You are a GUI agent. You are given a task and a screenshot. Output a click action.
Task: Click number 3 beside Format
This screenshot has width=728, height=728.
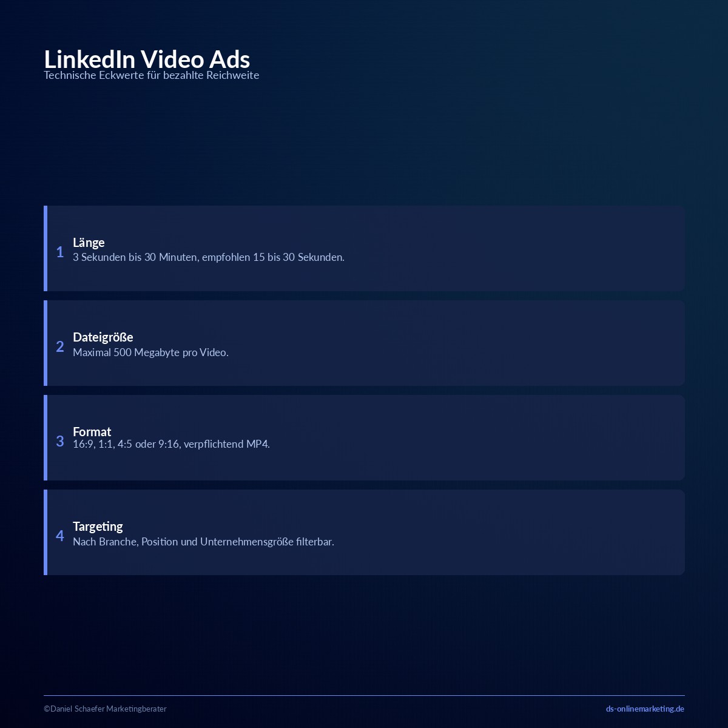point(60,441)
